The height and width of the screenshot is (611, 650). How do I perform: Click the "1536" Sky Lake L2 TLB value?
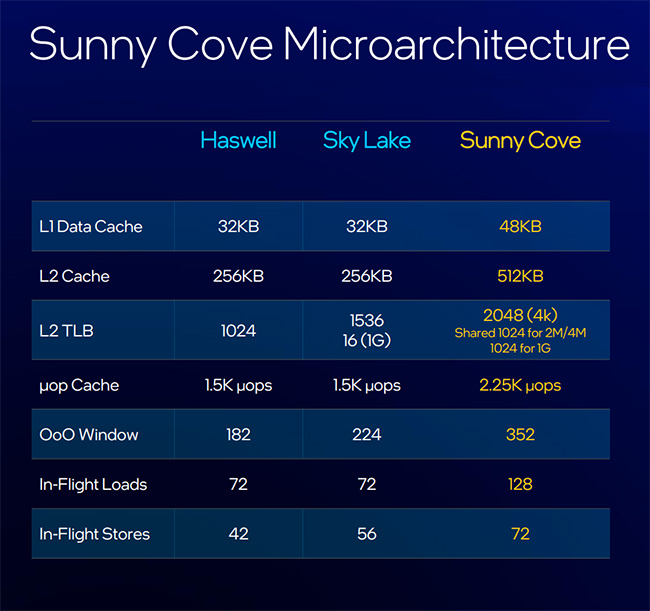(x=367, y=320)
